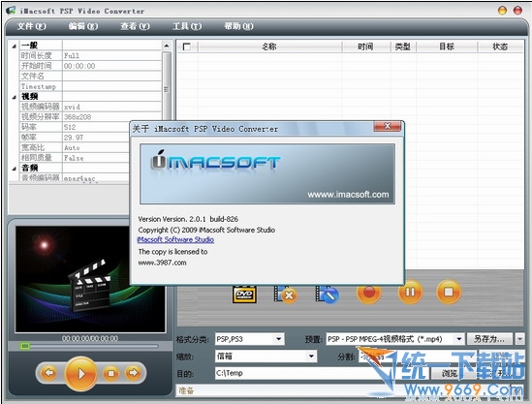Click the red close window button
This screenshot has height=404, width=532.
[x=517, y=11]
